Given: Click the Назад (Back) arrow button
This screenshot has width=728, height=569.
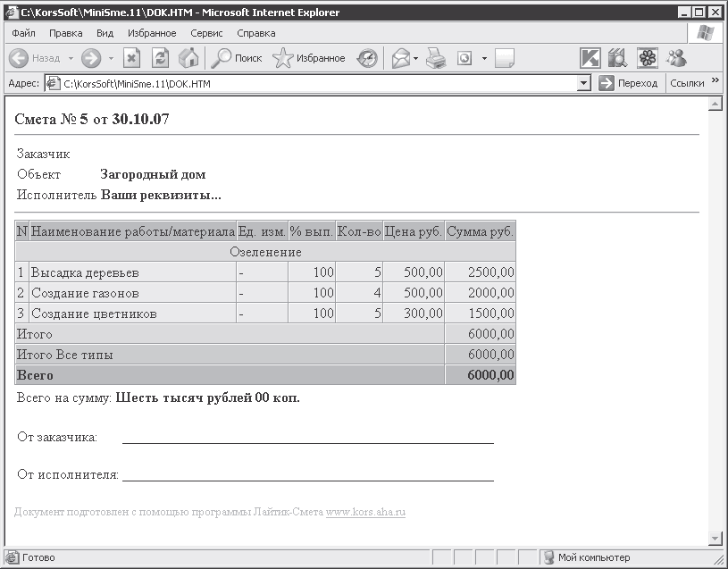Looking at the screenshot, I should [x=20, y=58].
